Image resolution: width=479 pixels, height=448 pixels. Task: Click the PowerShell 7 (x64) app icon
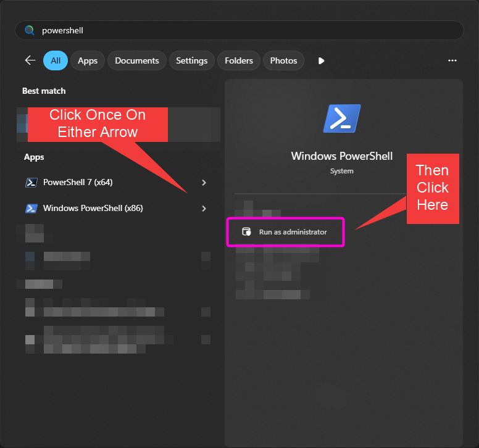coord(31,183)
